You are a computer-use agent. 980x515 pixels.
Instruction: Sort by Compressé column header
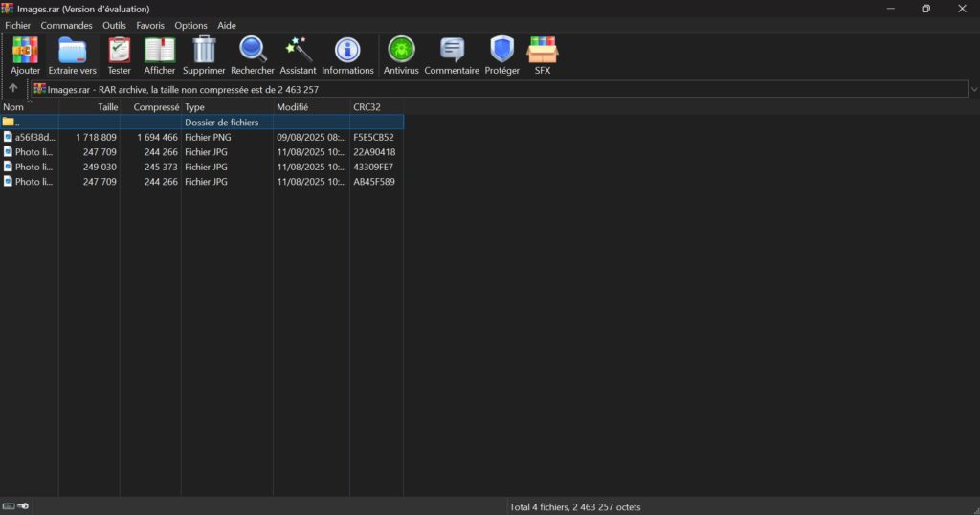(150, 107)
